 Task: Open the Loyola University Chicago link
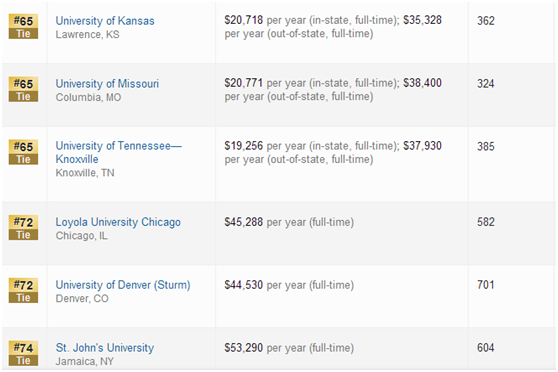pos(118,222)
